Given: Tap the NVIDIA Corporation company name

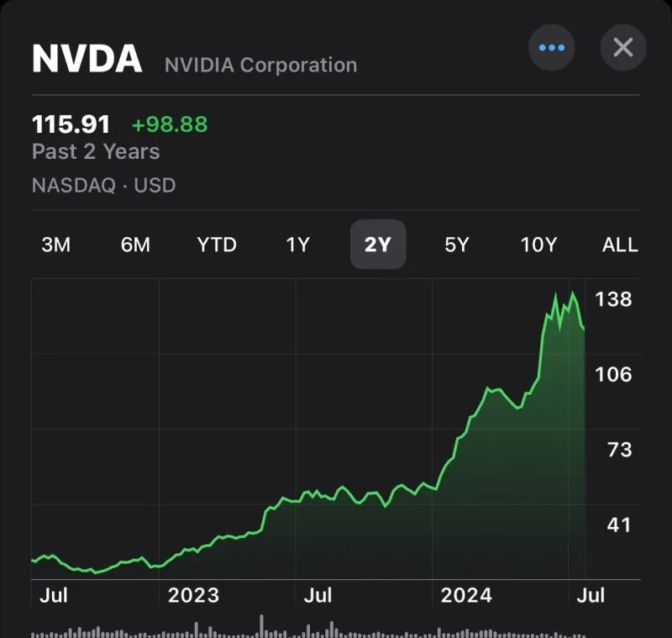Looking at the screenshot, I should pyautogui.click(x=261, y=65).
